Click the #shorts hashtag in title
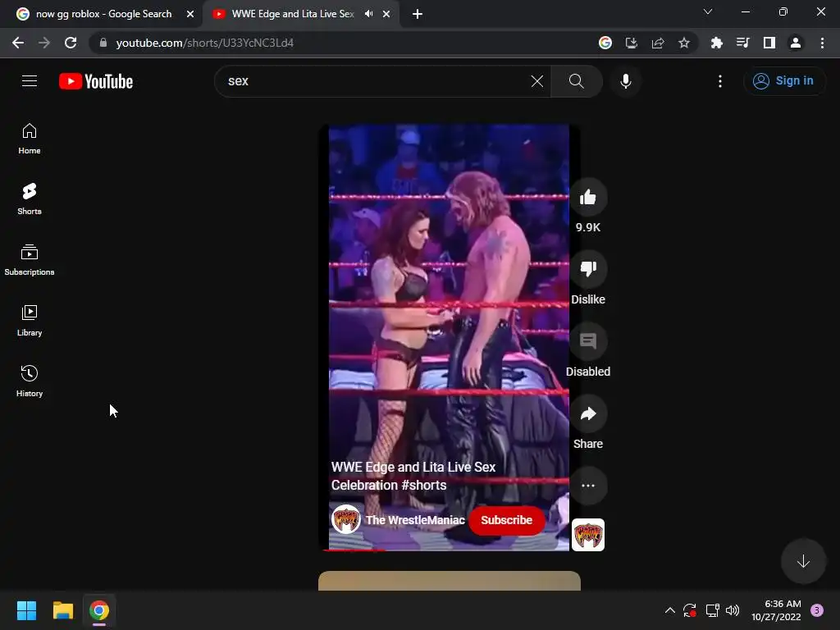840x630 pixels. coord(423,485)
